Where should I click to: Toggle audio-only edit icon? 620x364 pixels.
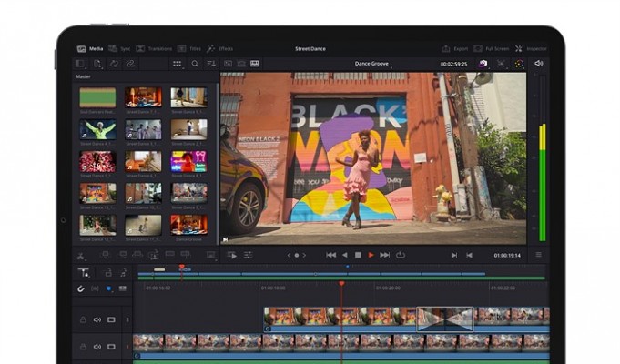(124, 273)
